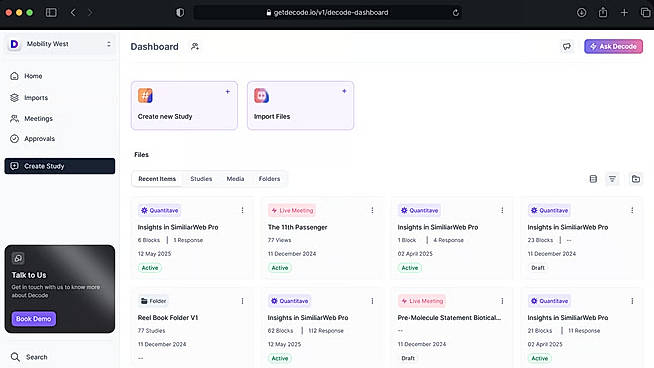The height and width of the screenshot is (368, 654).
Task: Click the Safari share icon
Action: pyautogui.click(x=603, y=13)
